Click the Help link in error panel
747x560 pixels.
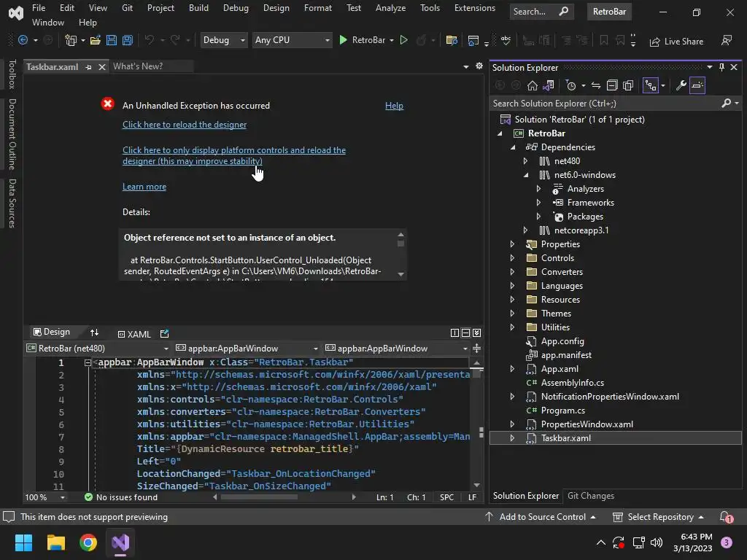394,106
